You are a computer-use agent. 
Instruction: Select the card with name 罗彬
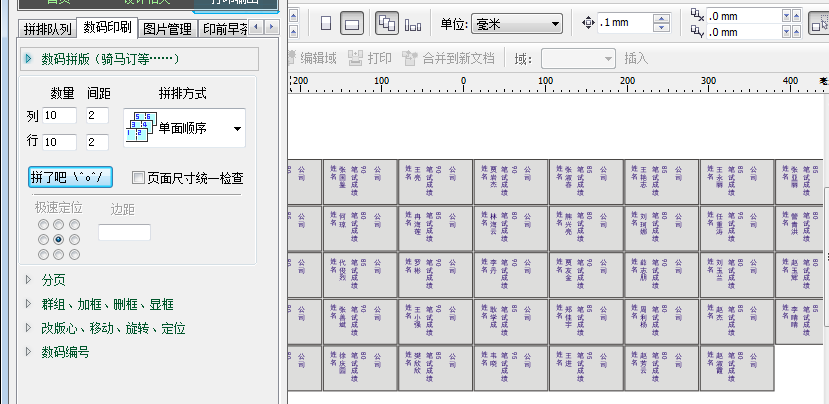click(x=435, y=275)
